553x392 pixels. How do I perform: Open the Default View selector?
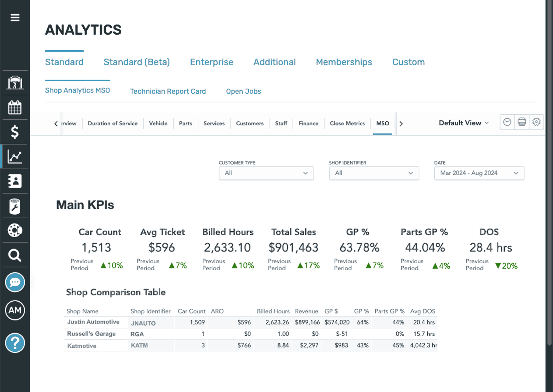click(x=463, y=123)
